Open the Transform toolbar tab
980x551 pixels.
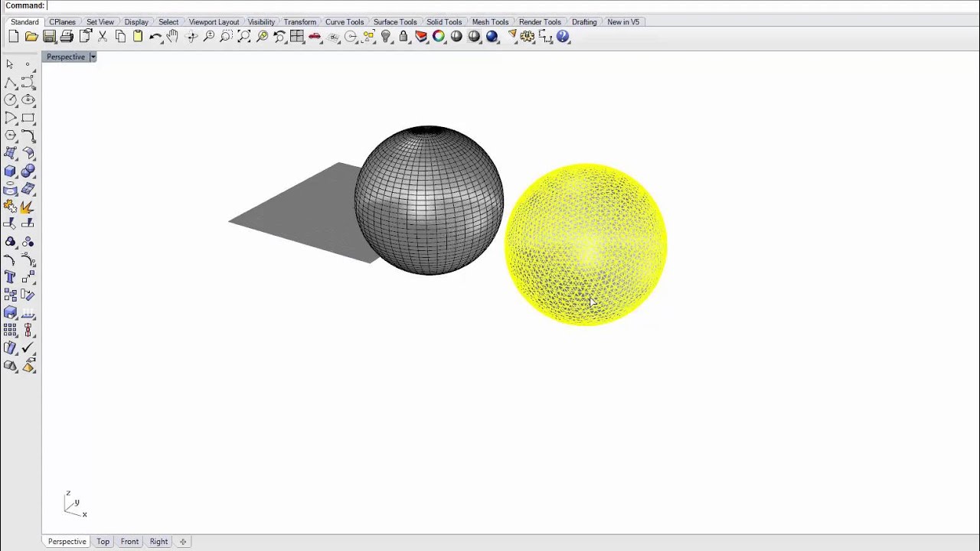[x=300, y=22]
